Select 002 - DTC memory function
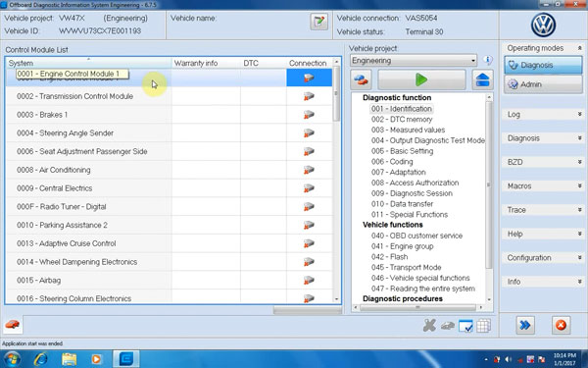Viewport: 588px width, 368px height. [x=402, y=120]
